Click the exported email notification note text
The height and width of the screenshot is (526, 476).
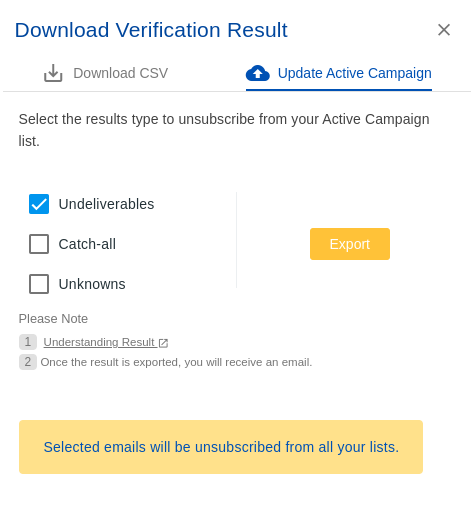coord(176,362)
